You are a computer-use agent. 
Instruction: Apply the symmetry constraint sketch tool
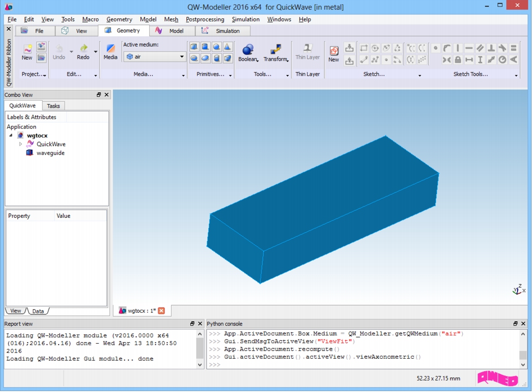tap(446, 60)
